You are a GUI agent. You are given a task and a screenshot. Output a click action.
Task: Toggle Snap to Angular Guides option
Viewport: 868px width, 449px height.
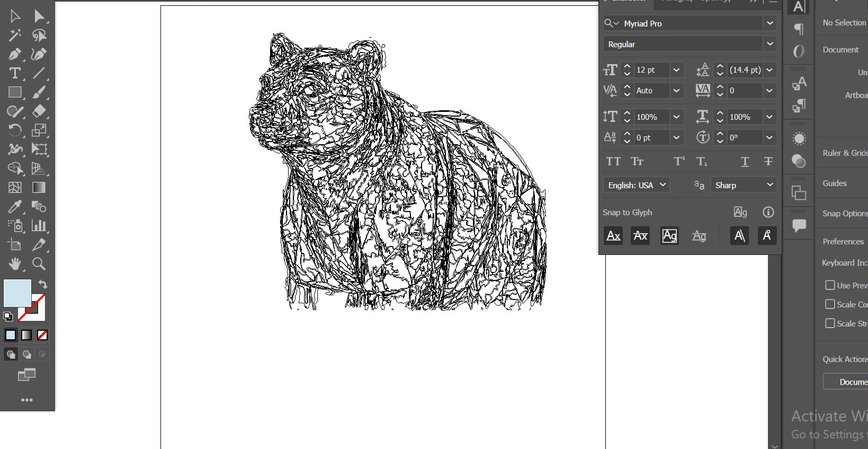(739, 235)
